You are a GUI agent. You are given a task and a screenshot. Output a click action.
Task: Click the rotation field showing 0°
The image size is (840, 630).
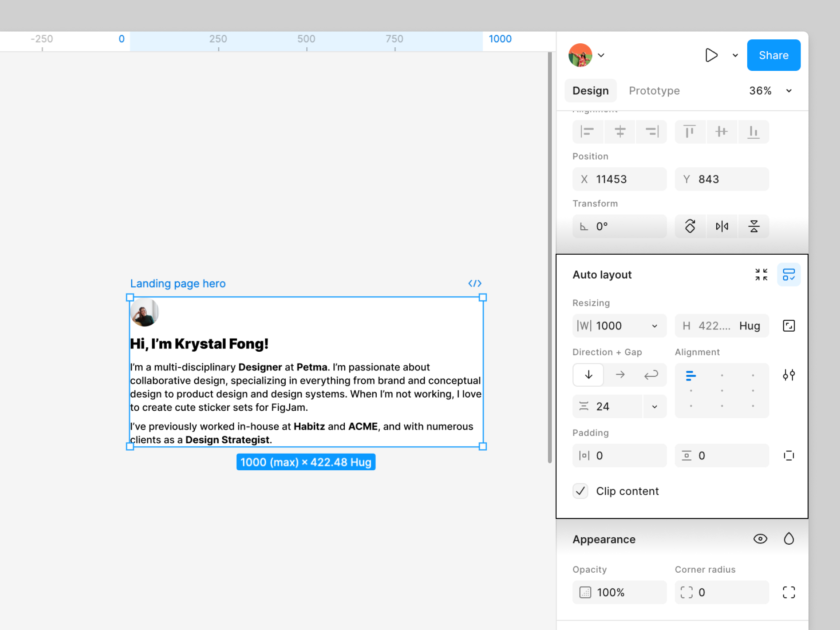click(619, 226)
